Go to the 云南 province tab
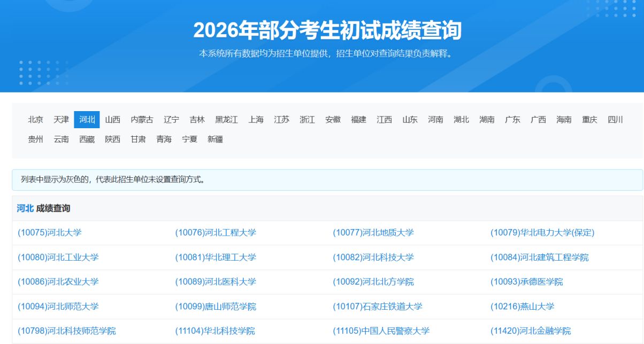644x344 pixels. (x=62, y=139)
